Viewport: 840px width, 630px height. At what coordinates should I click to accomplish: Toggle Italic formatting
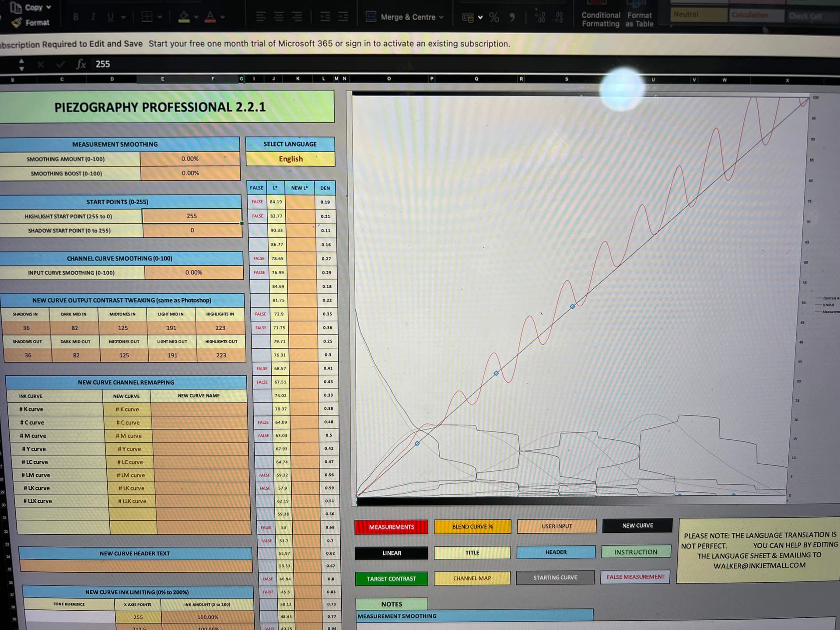pos(93,17)
